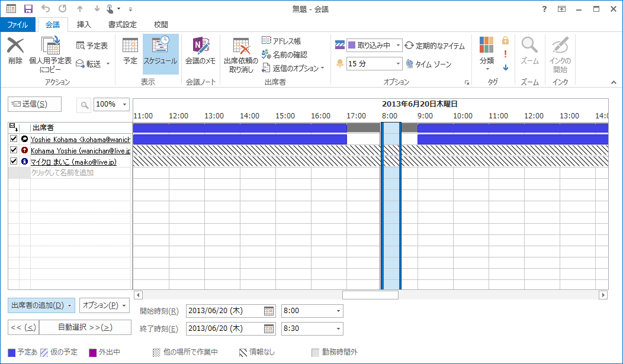This screenshot has height=364, width=623.
Task: Expand the 8:00 start time dropdown
Action: point(338,311)
